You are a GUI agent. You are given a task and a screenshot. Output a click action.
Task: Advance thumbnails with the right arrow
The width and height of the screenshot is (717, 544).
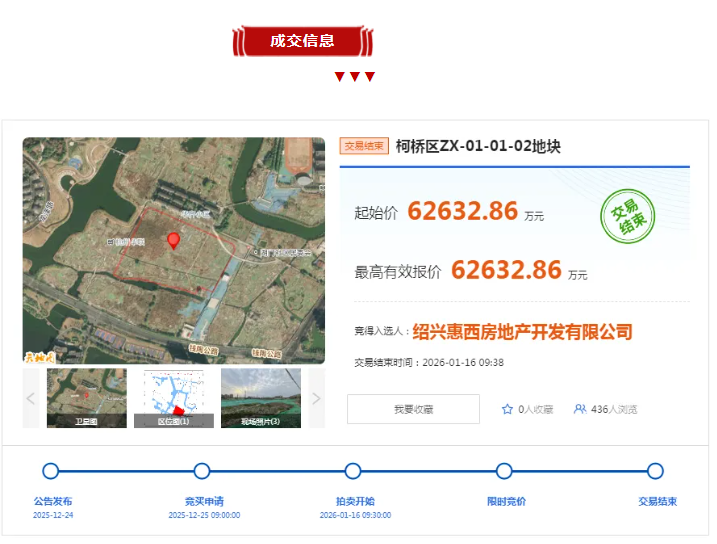(317, 398)
